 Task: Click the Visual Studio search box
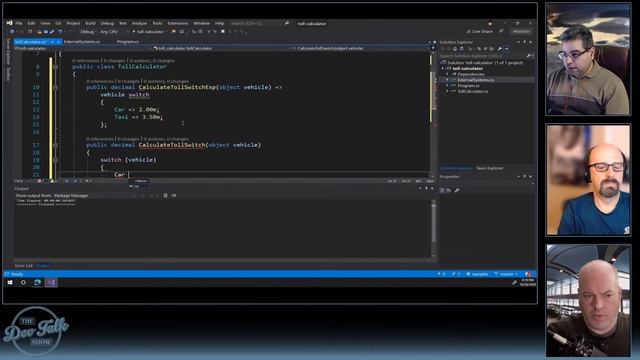[x=259, y=23]
